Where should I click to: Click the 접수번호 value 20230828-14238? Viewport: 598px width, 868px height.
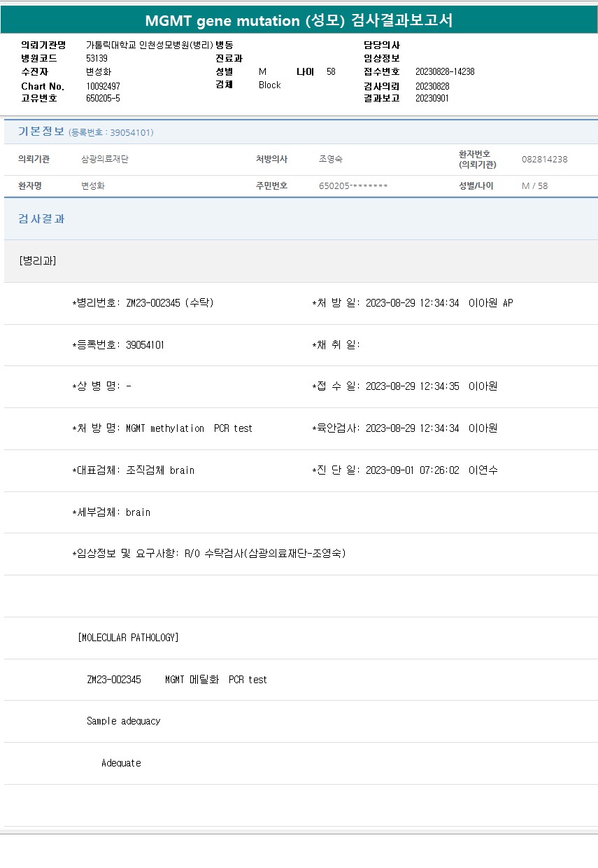point(445,72)
